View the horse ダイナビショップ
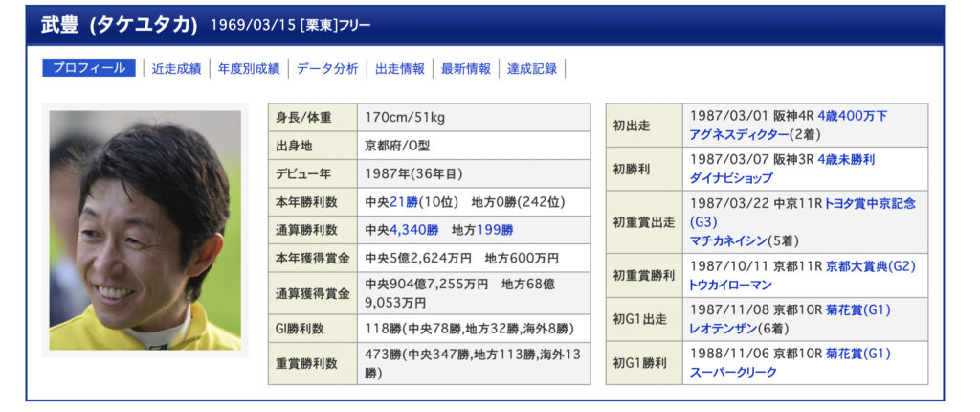This screenshot has width=980, height=412. (x=731, y=178)
